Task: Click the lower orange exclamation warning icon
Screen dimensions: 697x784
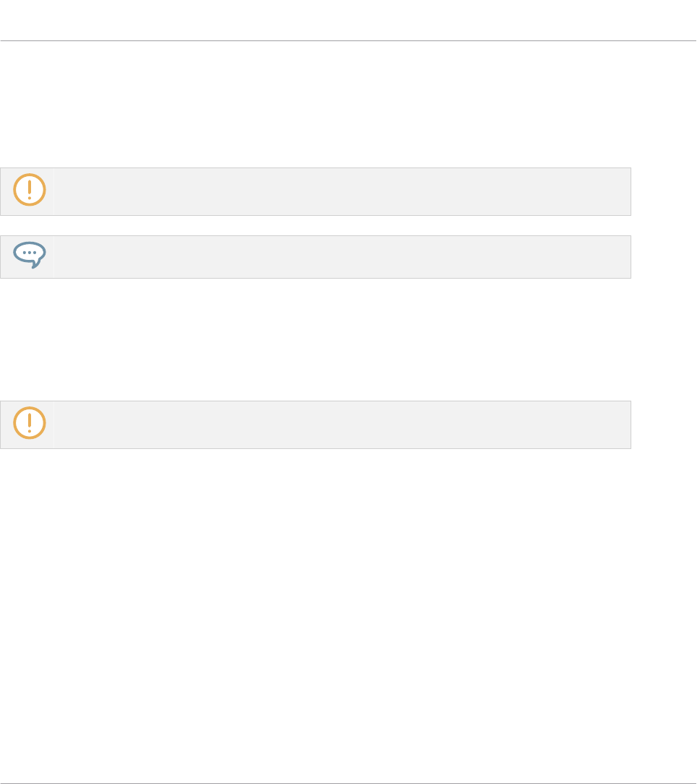Action: (x=29, y=423)
